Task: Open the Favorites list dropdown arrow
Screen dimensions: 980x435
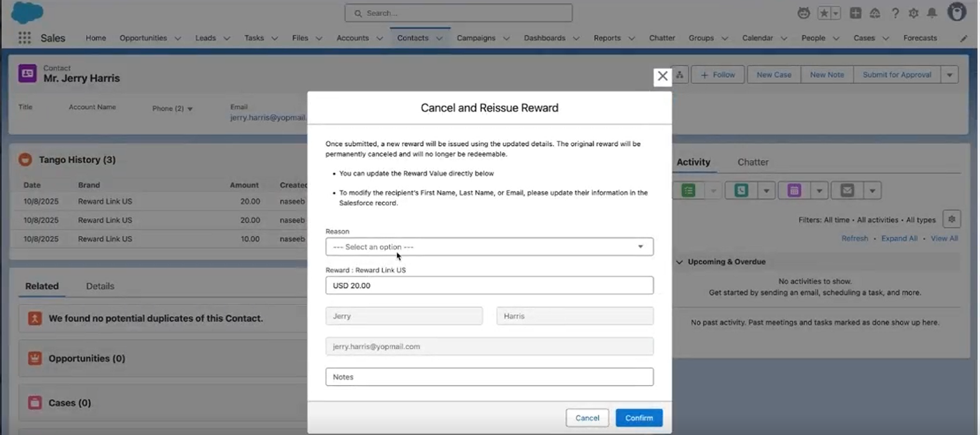Action: click(836, 13)
